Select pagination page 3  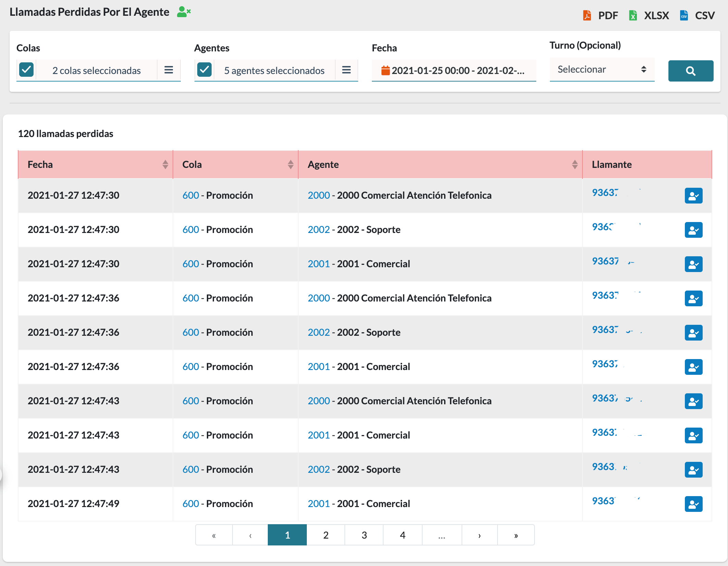(x=364, y=535)
